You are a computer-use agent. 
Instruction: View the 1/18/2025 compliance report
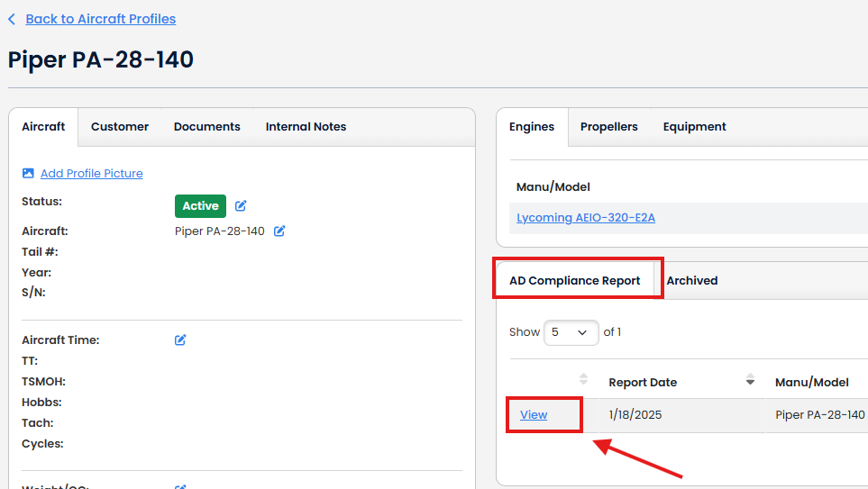pyautogui.click(x=534, y=415)
